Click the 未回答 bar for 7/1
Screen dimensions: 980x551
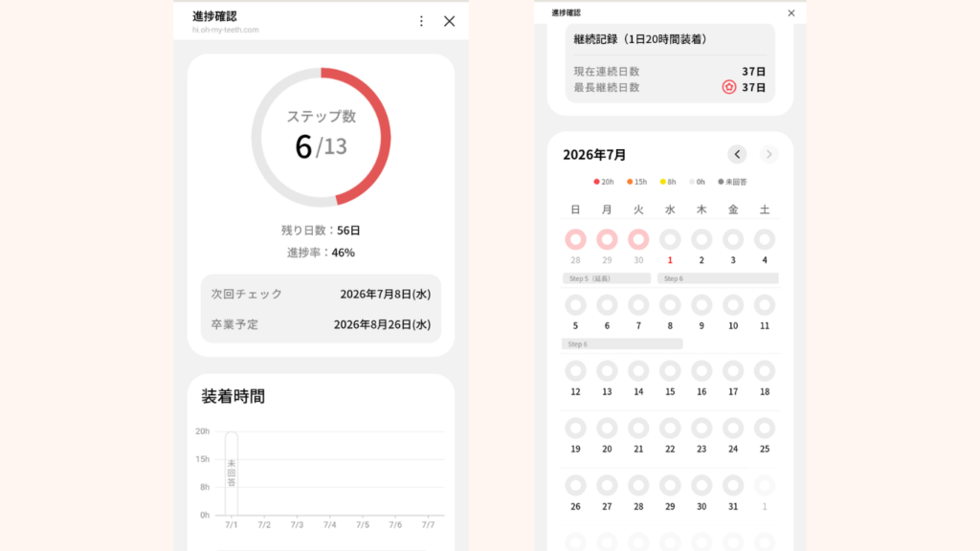pyautogui.click(x=232, y=474)
